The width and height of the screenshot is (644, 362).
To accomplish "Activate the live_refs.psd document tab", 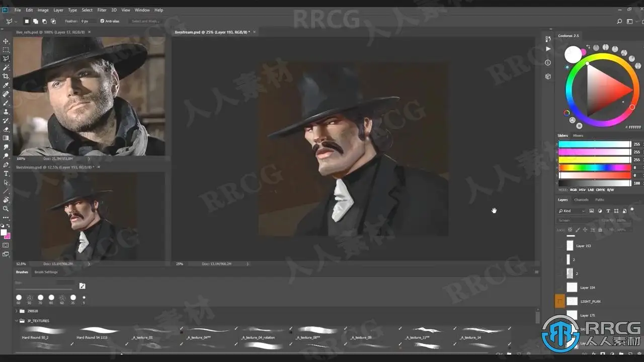I will pos(53,32).
